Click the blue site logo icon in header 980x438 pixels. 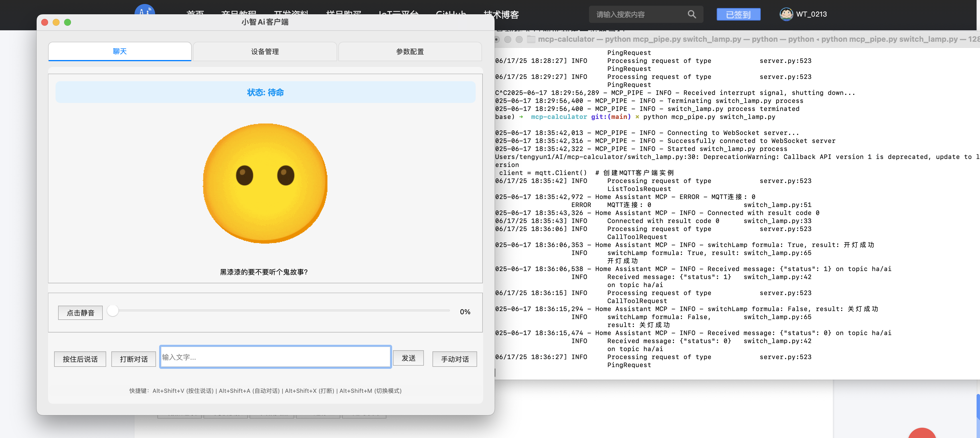[145, 10]
